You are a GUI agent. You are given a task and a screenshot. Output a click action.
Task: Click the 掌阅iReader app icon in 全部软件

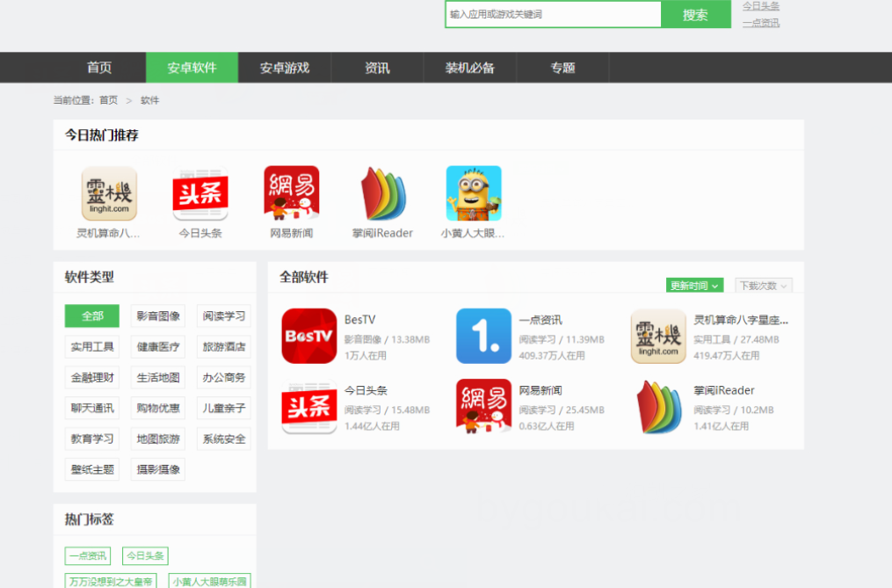coord(658,406)
